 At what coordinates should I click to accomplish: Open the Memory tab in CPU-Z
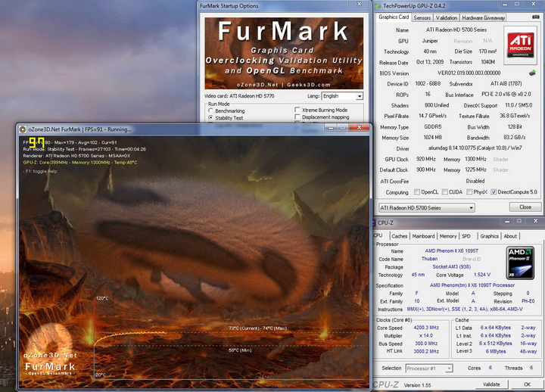tap(448, 236)
